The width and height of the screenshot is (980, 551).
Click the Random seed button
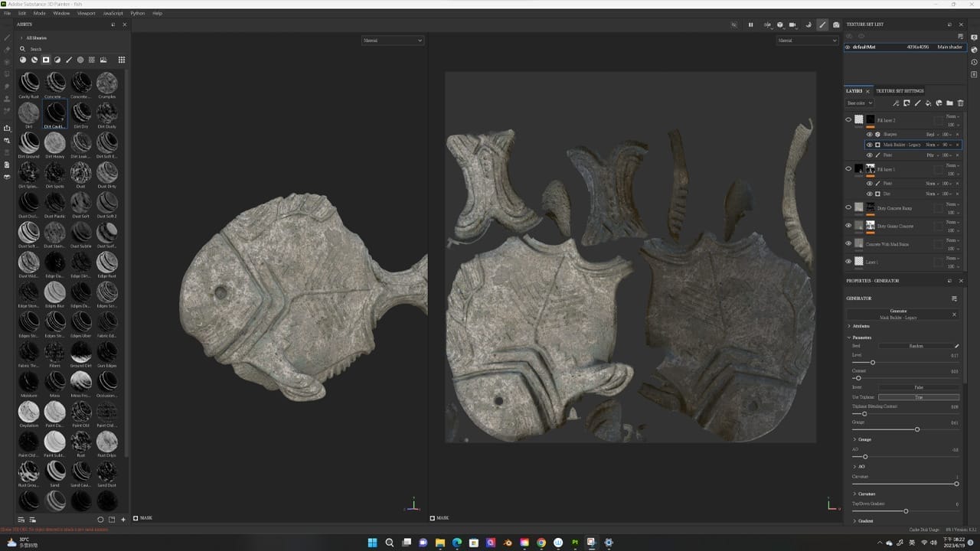[x=916, y=346]
